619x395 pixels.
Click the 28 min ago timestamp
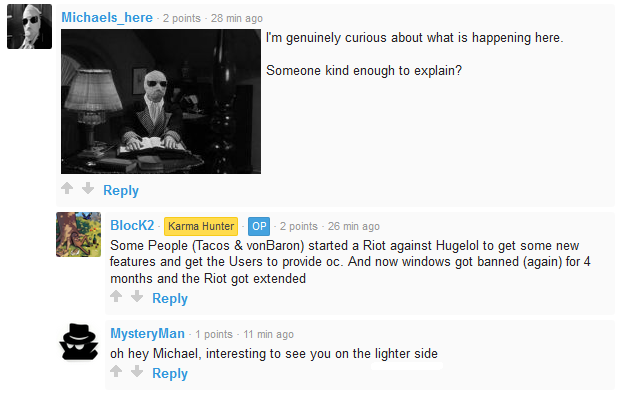(236, 18)
